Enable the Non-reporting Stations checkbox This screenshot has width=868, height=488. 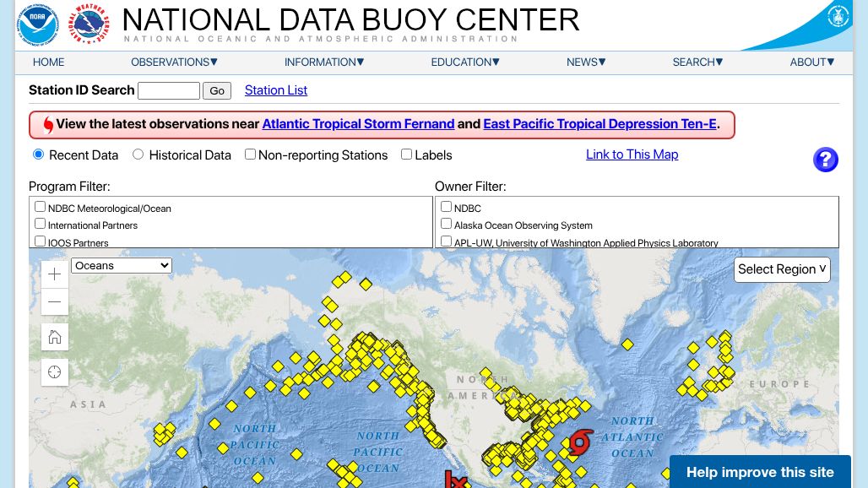coord(250,155)
